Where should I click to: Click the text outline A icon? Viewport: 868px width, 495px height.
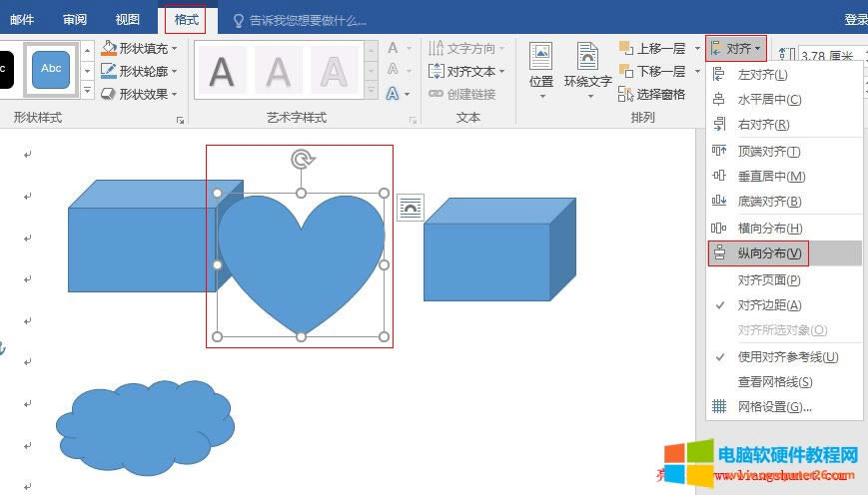point(393,69)
